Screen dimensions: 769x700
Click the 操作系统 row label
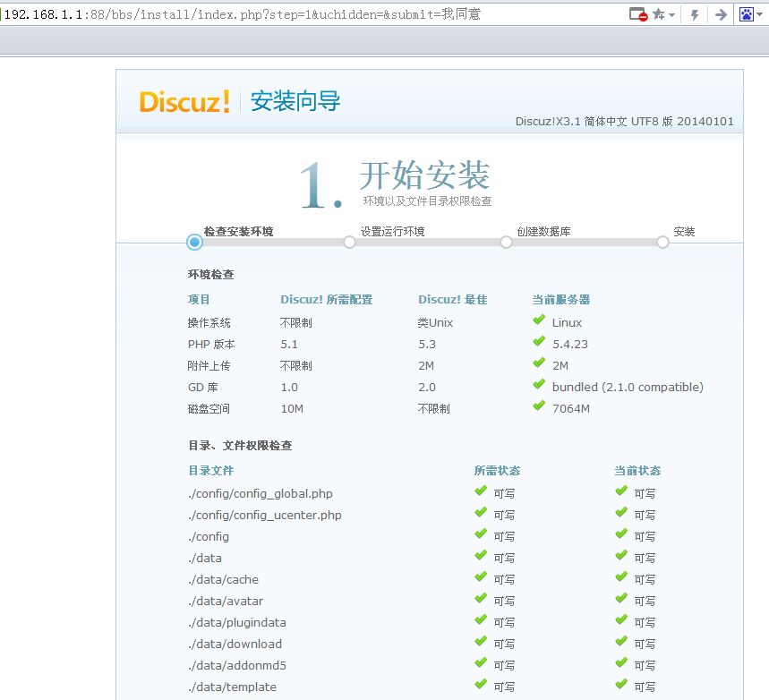(209, 323)
